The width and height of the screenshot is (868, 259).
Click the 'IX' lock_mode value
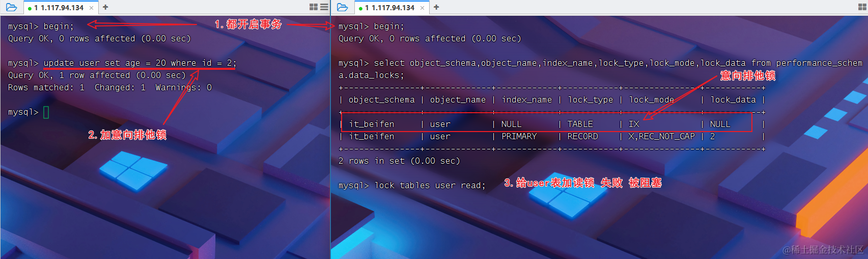click(634, 124)
